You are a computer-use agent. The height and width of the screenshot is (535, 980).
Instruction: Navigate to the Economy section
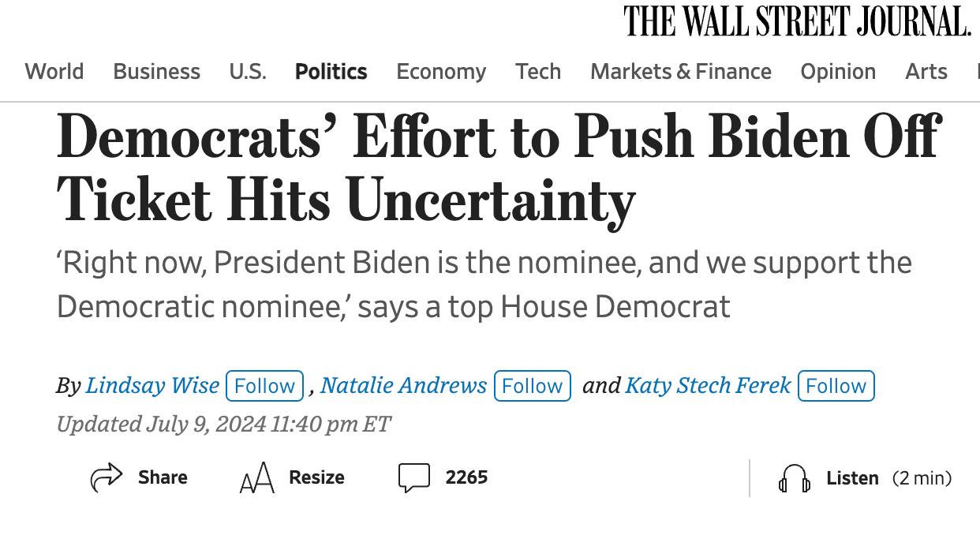tap(441, 71)
